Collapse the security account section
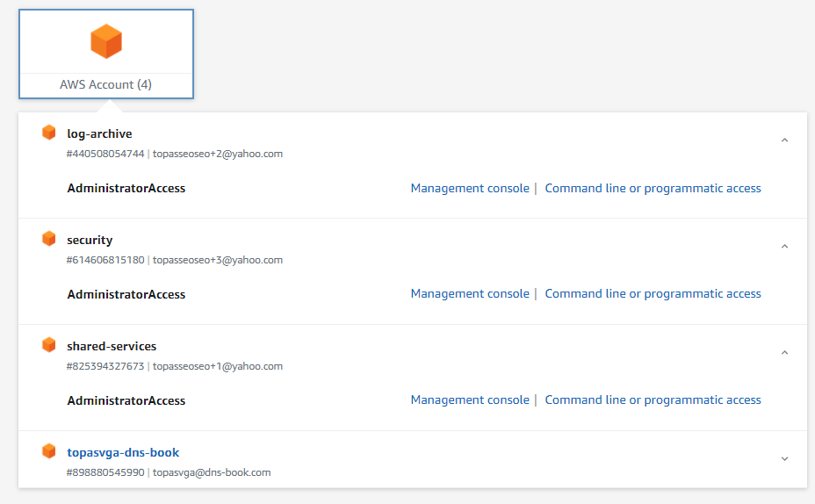The width and height of the screenshot is (815, 504). pos(784,246)
